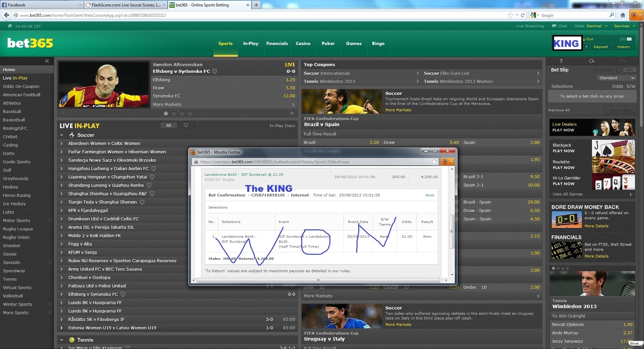Expand the Aberdeen Women v Celtic Women row
This screenshot has height=349, width=644.
coord(62,144)
